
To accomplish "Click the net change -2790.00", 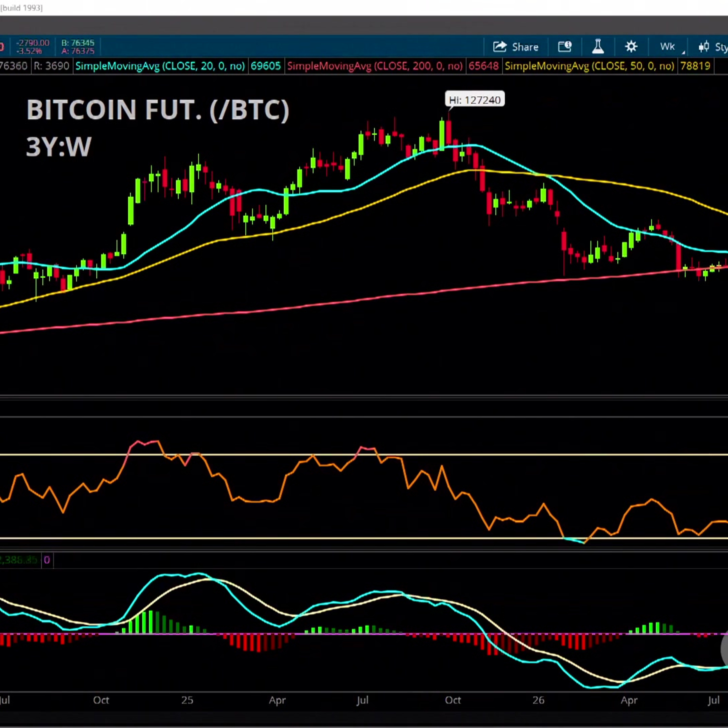I will (33, 43).
